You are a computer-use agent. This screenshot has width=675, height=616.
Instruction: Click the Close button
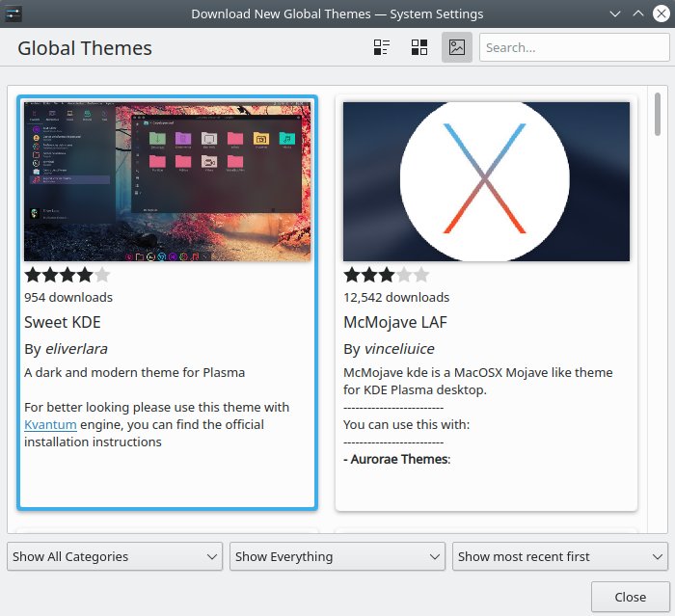[x=631, y=597]
